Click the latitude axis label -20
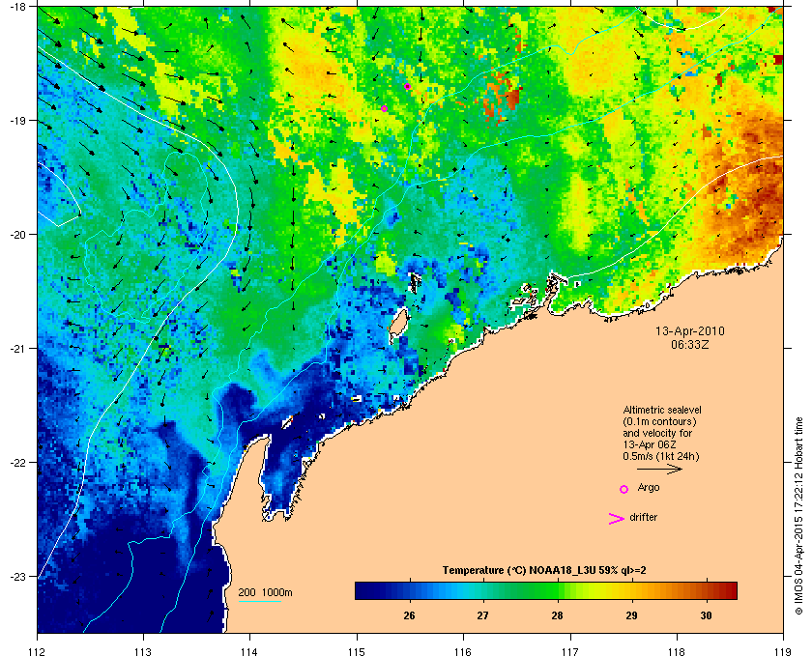 click(17, 235)
